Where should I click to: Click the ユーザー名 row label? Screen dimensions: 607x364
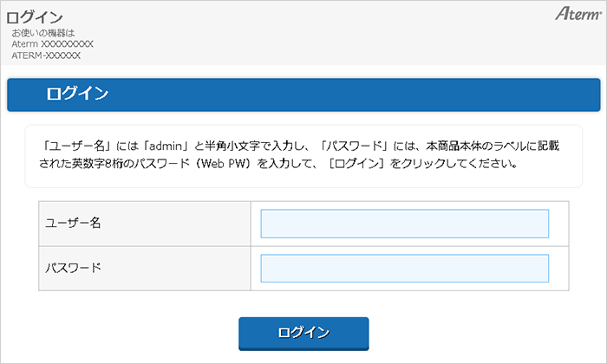74,223
